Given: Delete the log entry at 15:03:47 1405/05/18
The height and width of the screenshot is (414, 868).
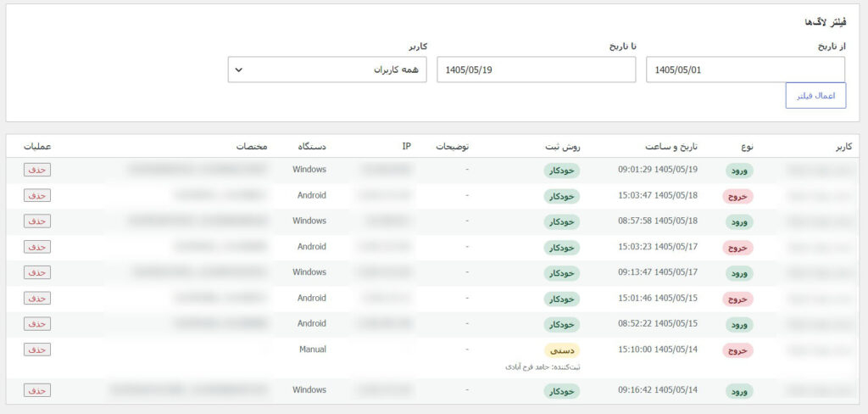Looking at the screenshot, I should [37, 195].
